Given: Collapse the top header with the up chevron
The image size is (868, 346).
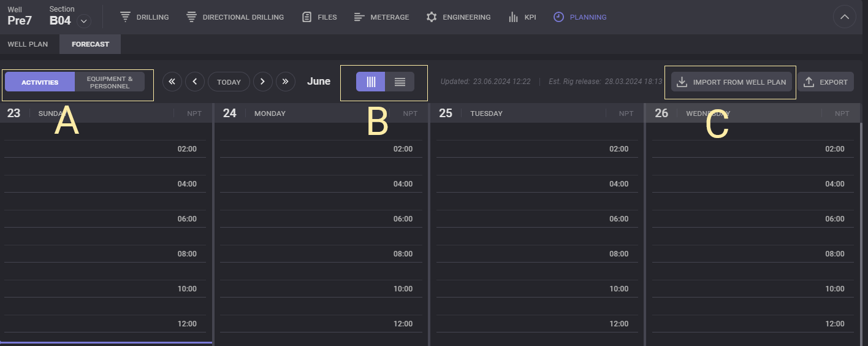Looking at the screenshot, I should (x=844, y=17).
